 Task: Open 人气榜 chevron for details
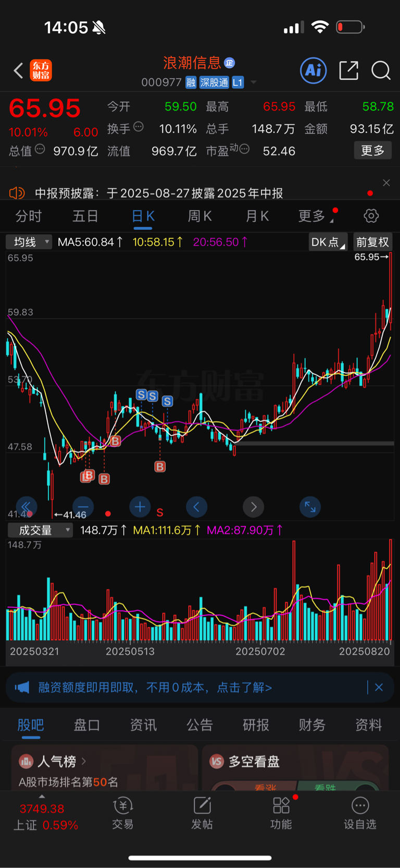tap(84, 762)
